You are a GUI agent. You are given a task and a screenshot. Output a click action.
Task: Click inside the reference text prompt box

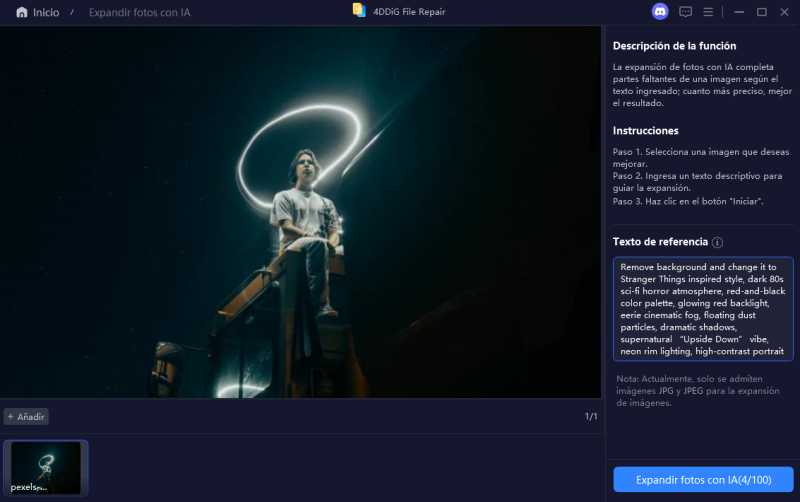pyautogui.click(x=703, y=309)
